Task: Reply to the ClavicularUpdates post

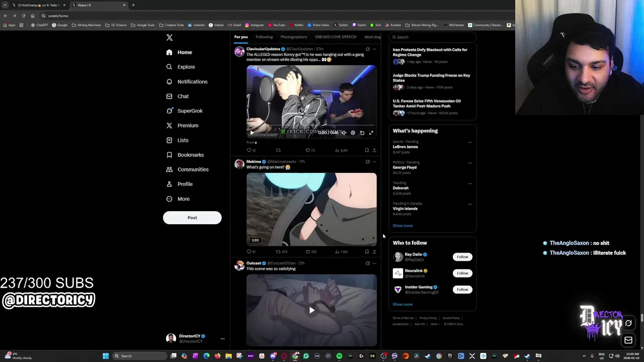Action: (x=249, y=150)
